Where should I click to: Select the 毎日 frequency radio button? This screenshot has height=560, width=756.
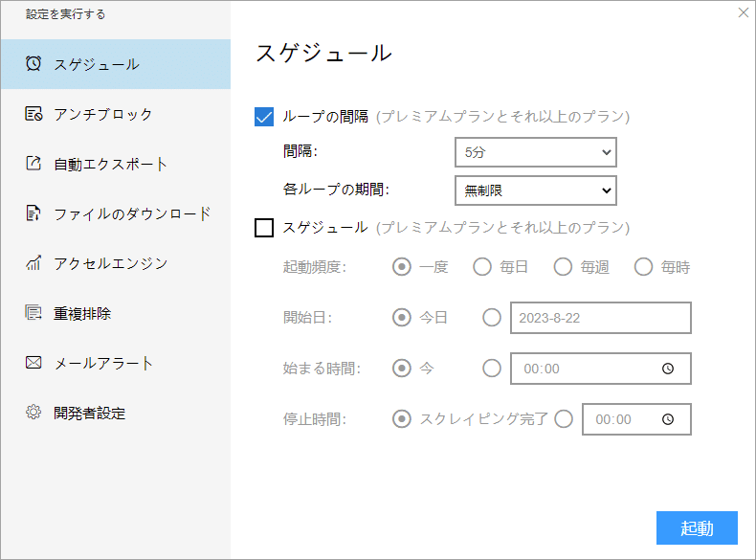pyautogui.click(x=482, y=267)
